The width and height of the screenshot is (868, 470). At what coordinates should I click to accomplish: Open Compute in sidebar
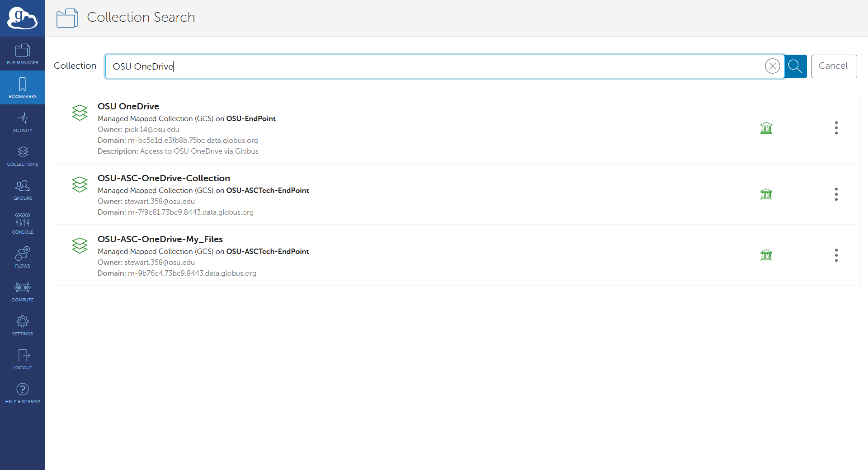[23, 291]
